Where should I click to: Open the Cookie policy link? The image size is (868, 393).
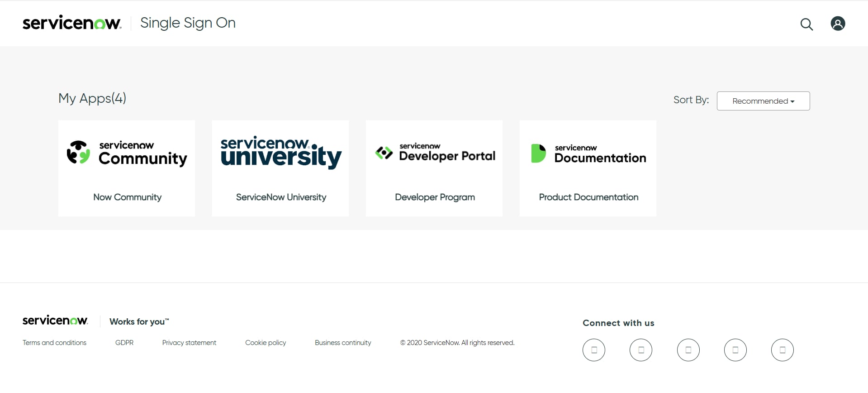pos(266,343)
